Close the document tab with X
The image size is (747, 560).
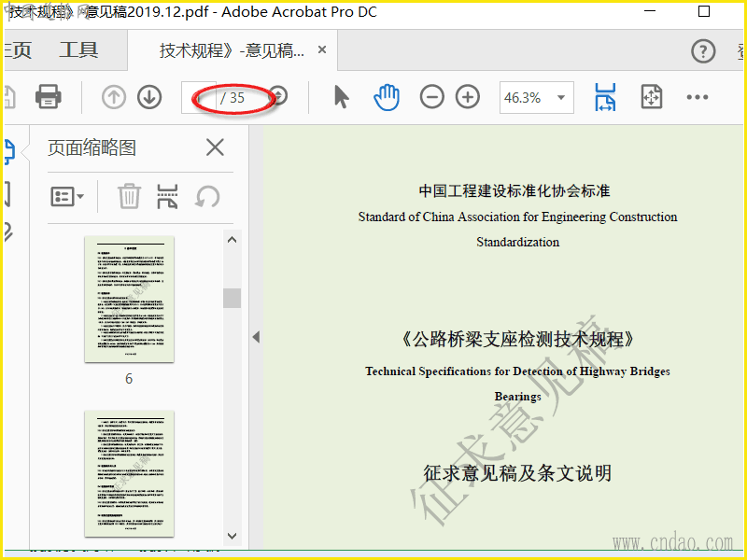pyautogui.click(x=322, y=49)
